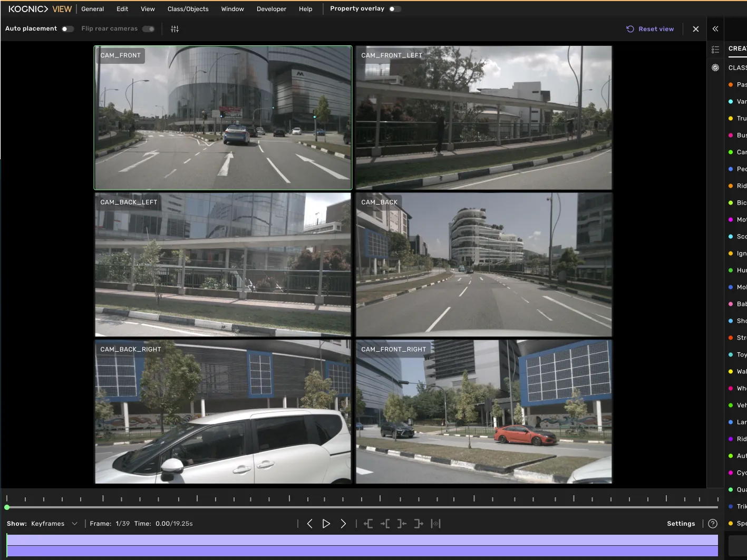Select the CAM_FRONT_RIGHT camera view
Screen dimensions: 747x560
(x=484, y=412)
